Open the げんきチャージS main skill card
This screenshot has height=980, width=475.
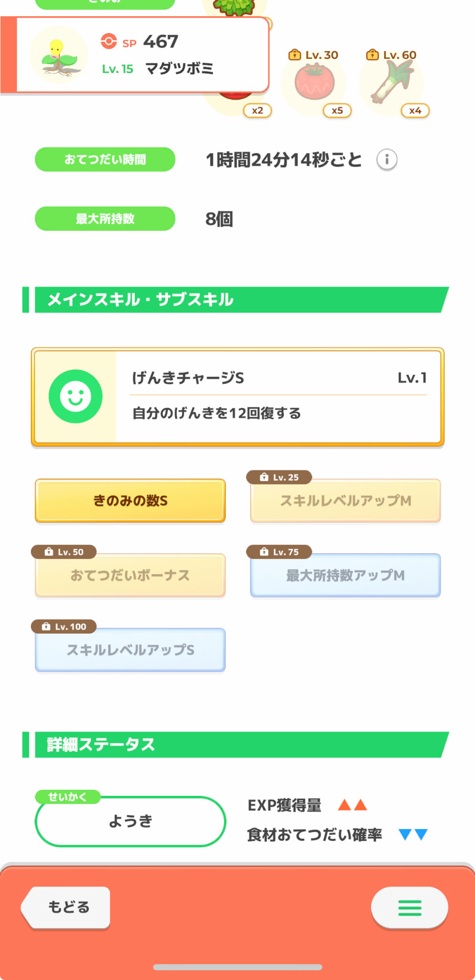tap(278, 396)
